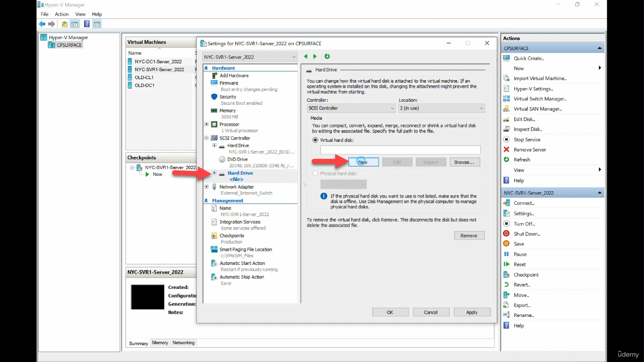Select the DVD Drive entry

pos(237,159)
